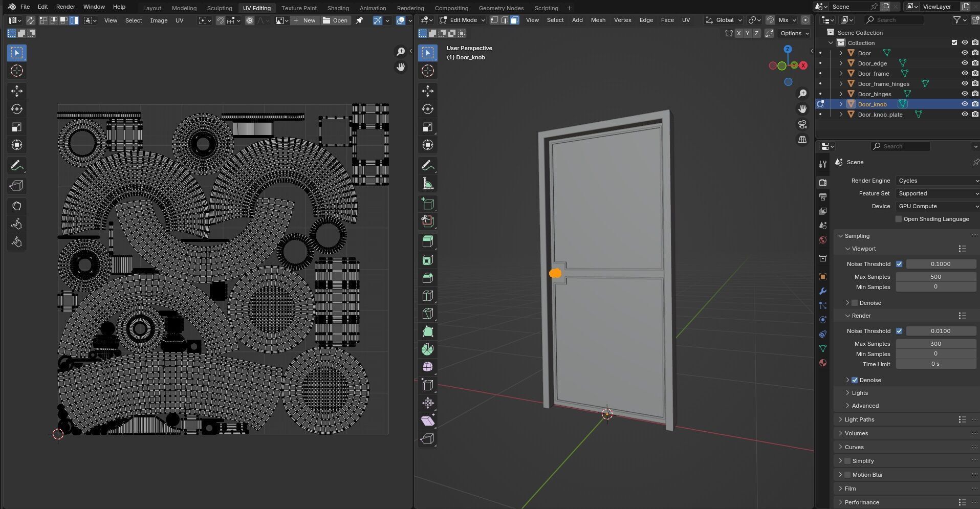This screenshot has height=509, width=980.
Task: Click X mirror axis button
Action: click(x=738, y=33)
